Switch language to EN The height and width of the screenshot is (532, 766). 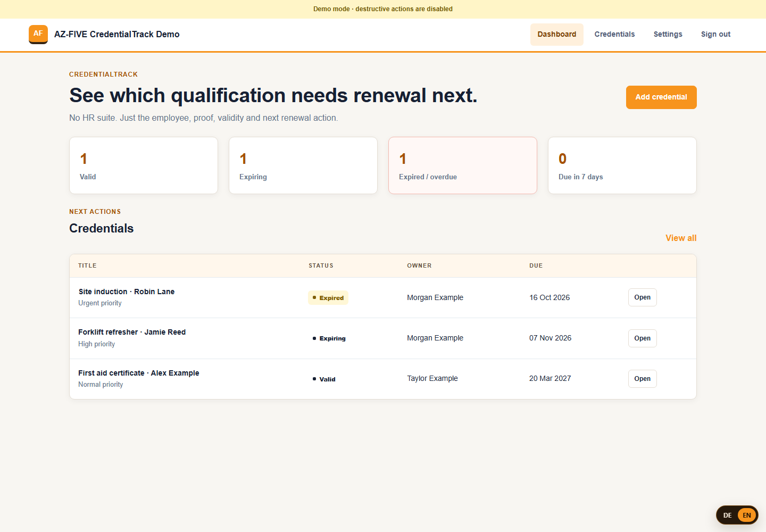(x=747, y=515)
